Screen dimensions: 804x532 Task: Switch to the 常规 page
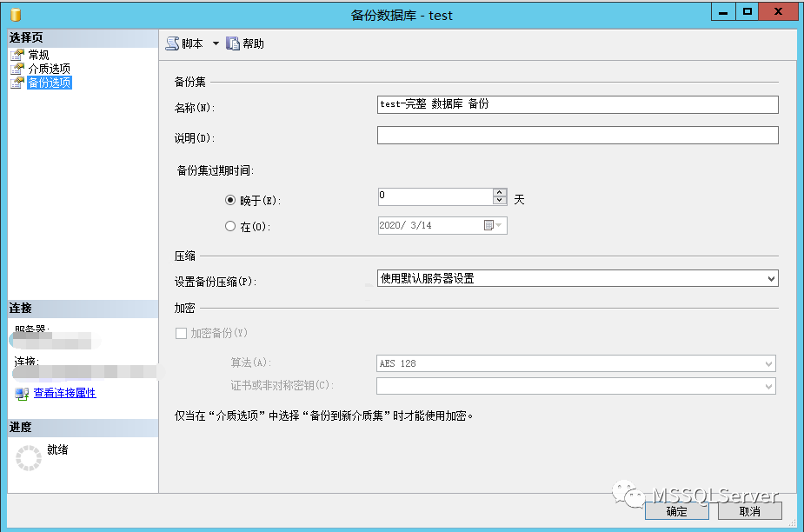(38, 55)
